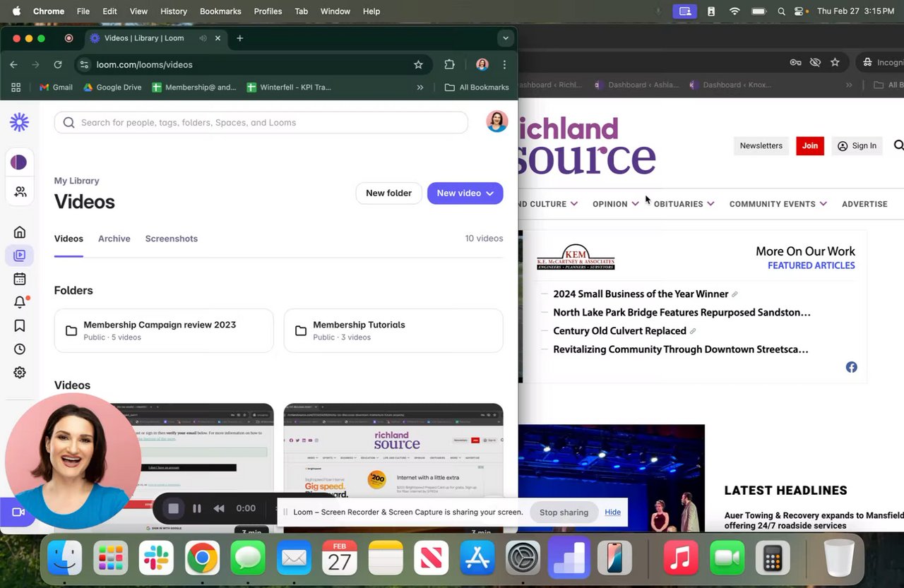
Task: Open tab search dropdown in Chrome title bar
Action: (x=504, y=38)
